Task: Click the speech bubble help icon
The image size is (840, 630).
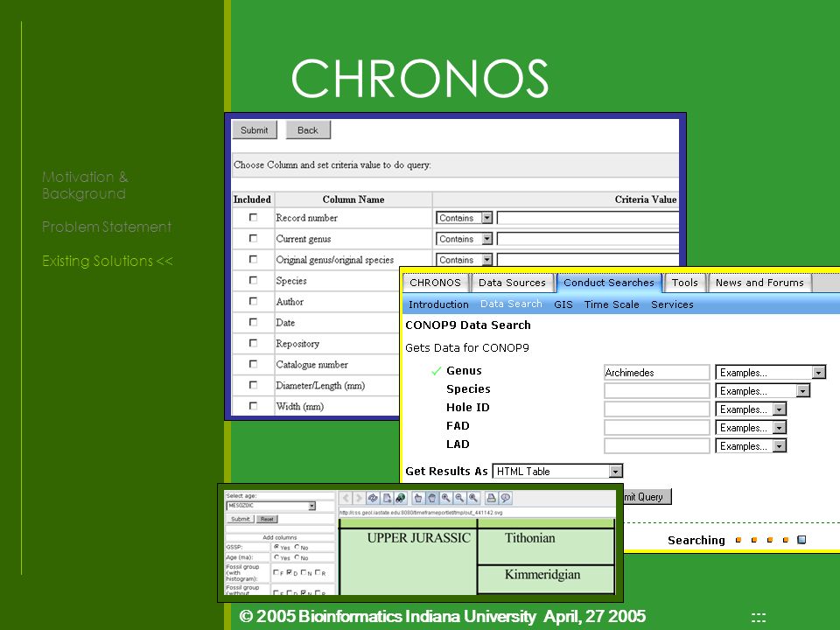Action: coord(505,498)
